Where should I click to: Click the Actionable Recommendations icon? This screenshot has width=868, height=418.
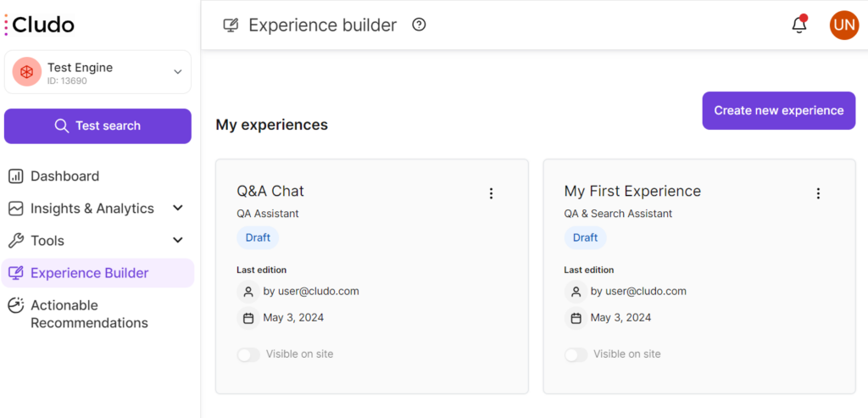click(16, 305)
